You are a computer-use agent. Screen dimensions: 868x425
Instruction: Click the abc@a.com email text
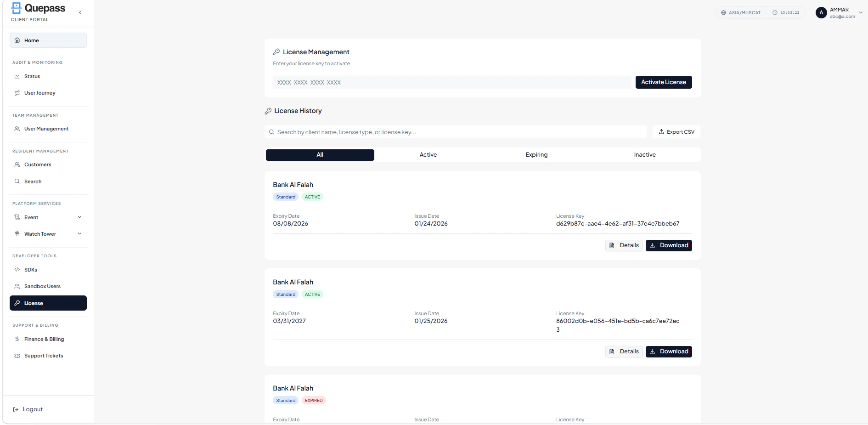coord(842,17)
